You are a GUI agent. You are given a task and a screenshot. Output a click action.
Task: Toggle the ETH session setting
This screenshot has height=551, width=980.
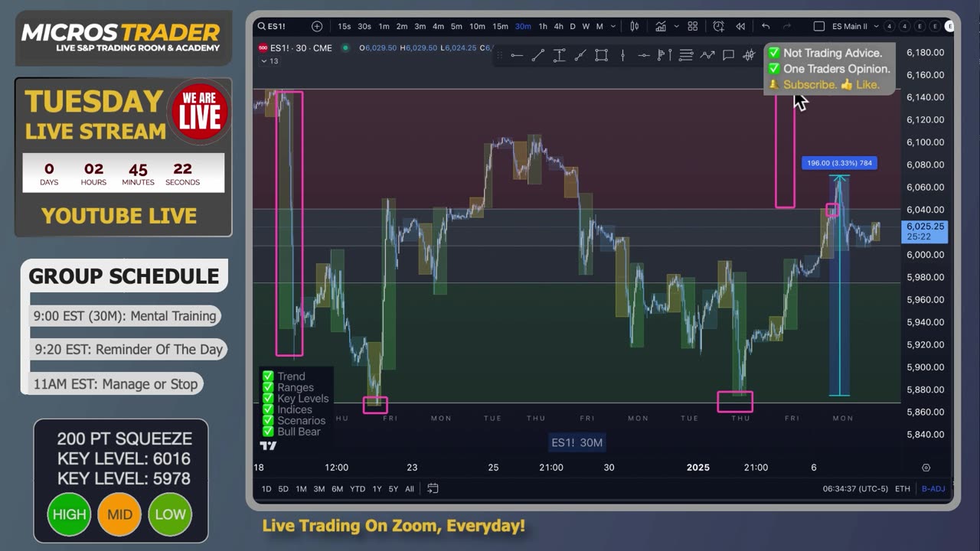tap(902, 488)
